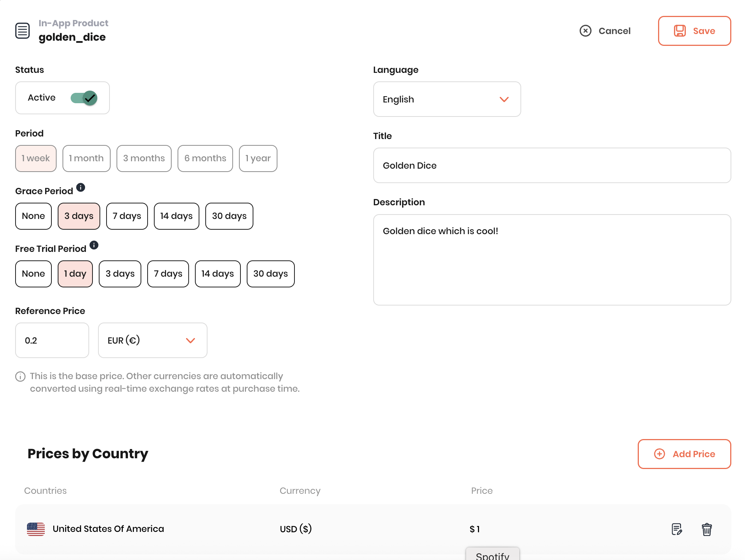The image size is (745, 560).
Task: Click the trash icon to delete the USA price
Action: point(707,529)
